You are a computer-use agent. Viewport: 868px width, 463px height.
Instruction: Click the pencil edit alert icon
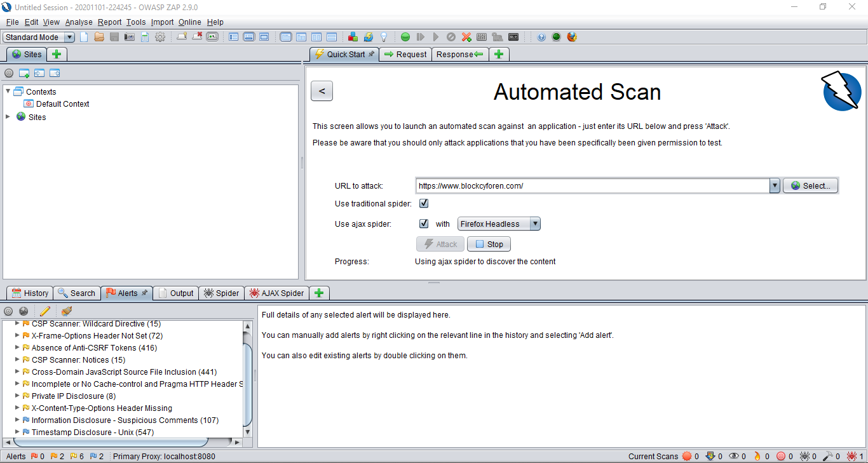click(45, 311)
